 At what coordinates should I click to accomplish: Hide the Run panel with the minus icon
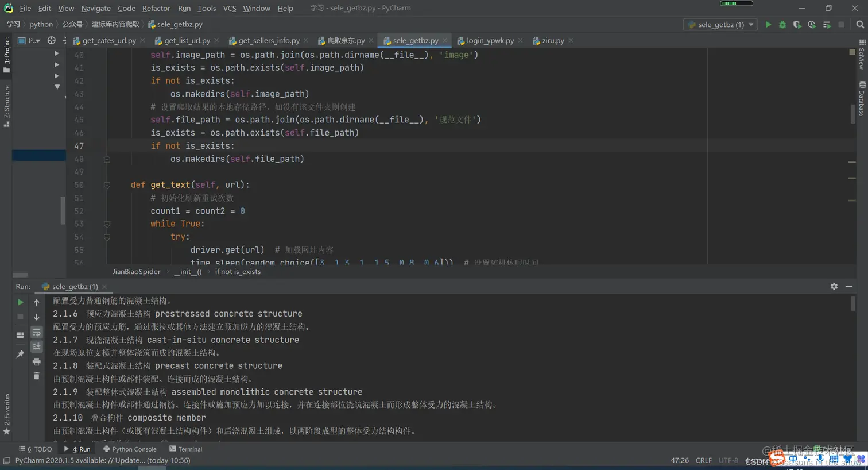(x=848, y=286)
